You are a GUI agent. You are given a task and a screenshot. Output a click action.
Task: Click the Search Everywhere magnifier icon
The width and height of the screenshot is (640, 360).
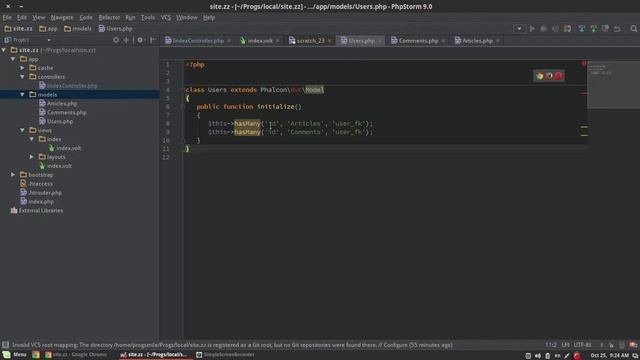click(633, 29)
